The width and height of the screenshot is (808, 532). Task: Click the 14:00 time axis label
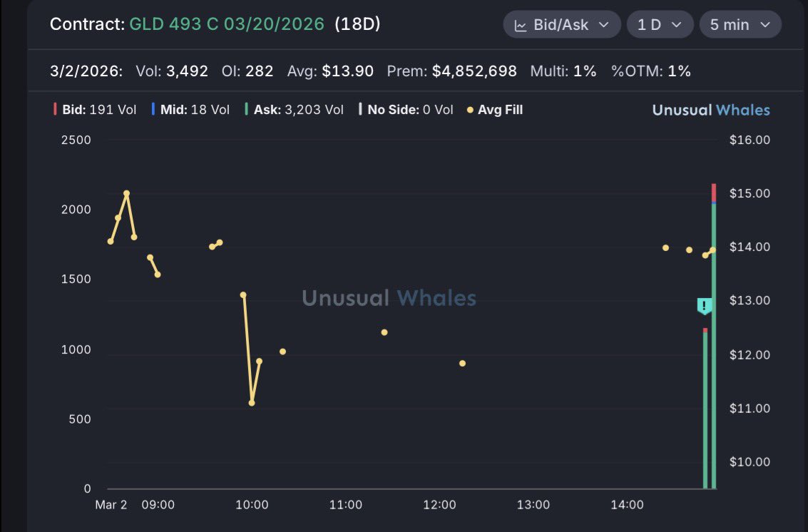[627, 505]
